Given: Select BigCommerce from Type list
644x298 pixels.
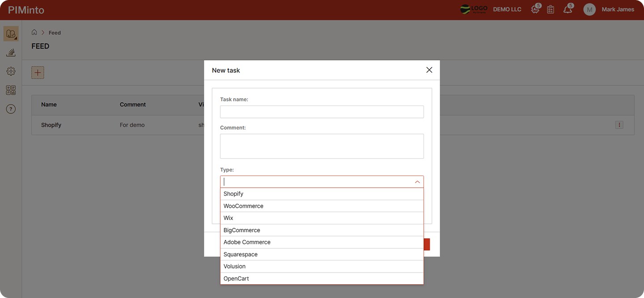Looking at the screenshot, I should coord(322,230).
